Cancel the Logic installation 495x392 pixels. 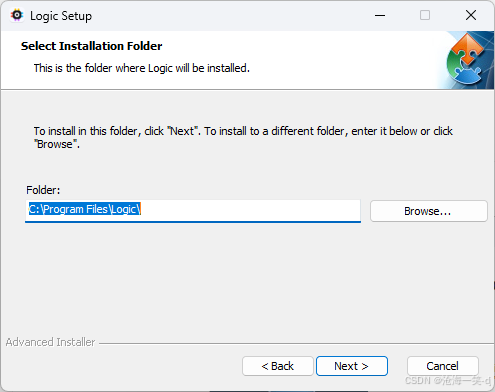click(x=443, y=366)
